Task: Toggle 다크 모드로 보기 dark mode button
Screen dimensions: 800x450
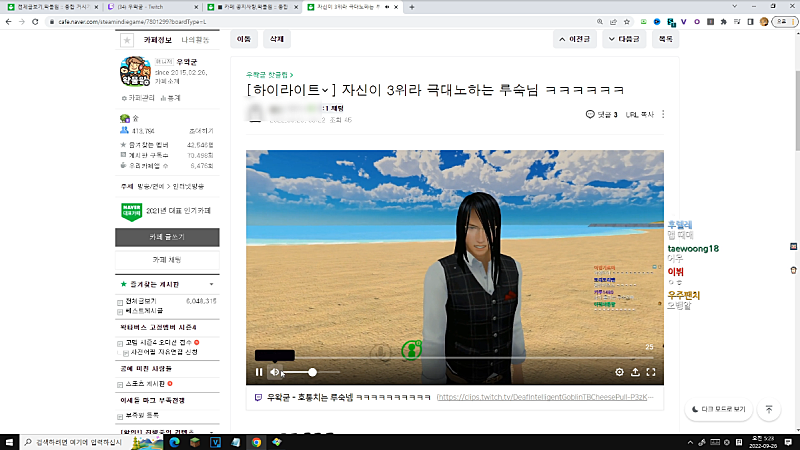Action: pyautogui.click(x=718, y=409)
